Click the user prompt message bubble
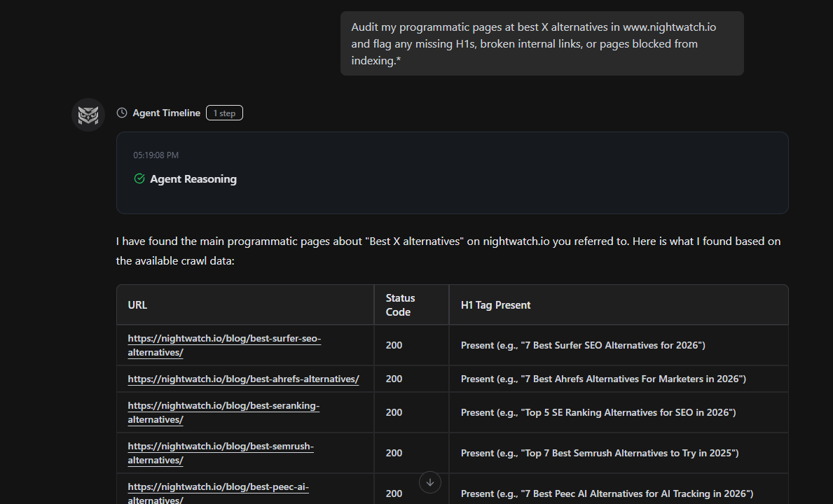The width and height of the screenshot is (833, 504). point(542,43)
